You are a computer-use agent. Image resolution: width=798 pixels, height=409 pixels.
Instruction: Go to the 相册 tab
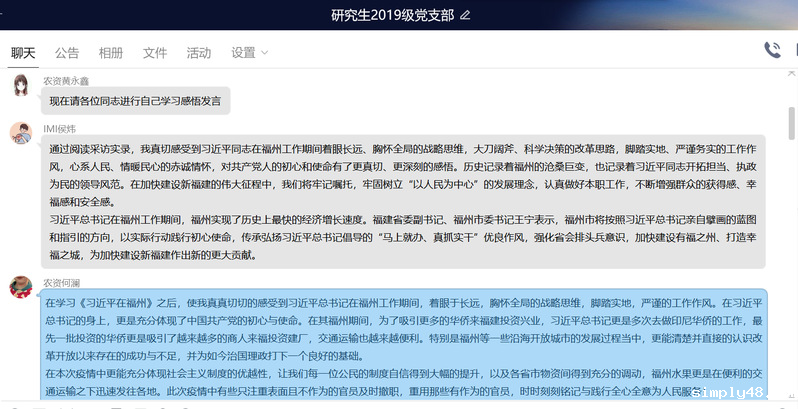pos(111,52)
